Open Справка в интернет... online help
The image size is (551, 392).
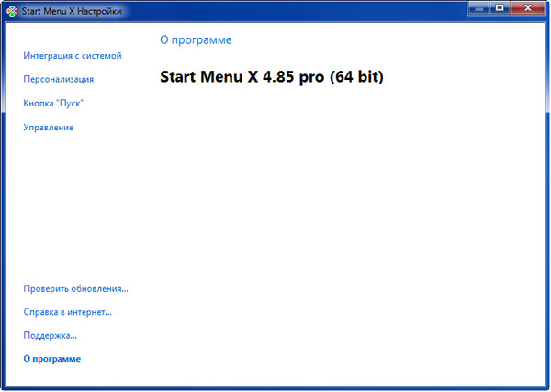[67, 312]
